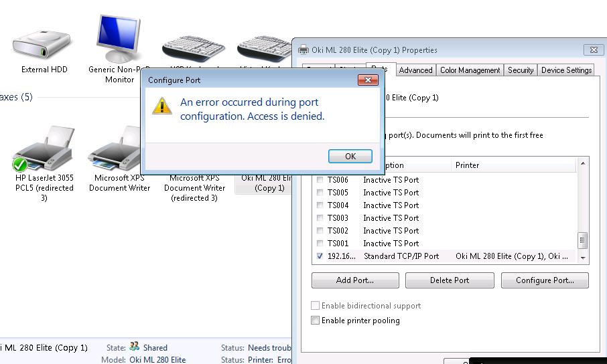
Task: Click the 'Needs troub' status text
Action: pos(269,348)
